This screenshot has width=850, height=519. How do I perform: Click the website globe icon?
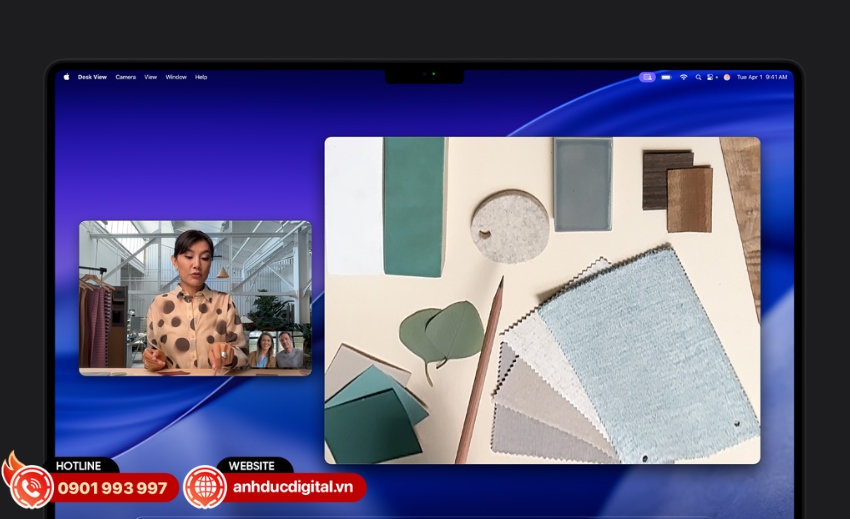pyautogui.click(x=205, y=488)
